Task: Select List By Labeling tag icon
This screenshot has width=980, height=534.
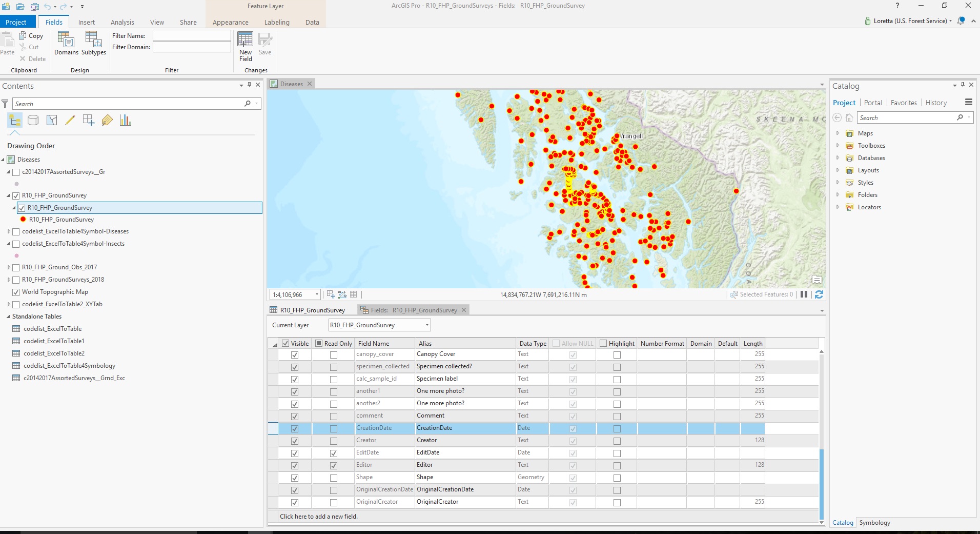Action: coord(107,120)
